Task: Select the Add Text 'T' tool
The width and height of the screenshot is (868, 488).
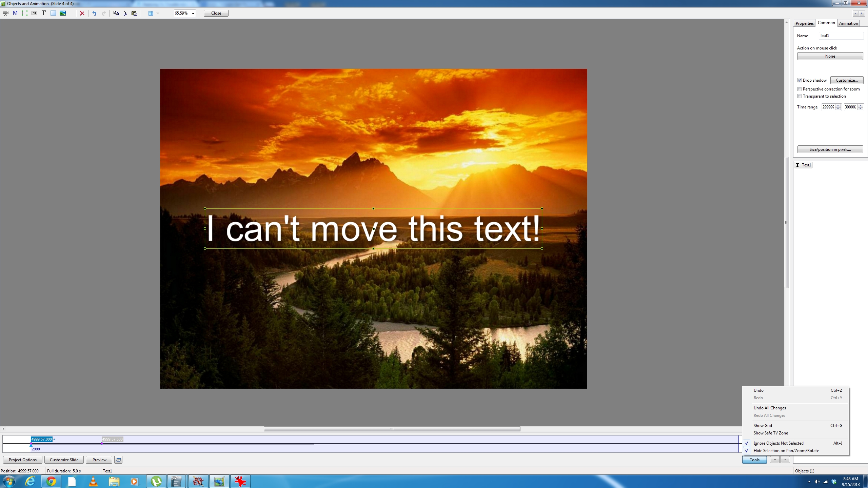Action: click(x=44, y=13)
